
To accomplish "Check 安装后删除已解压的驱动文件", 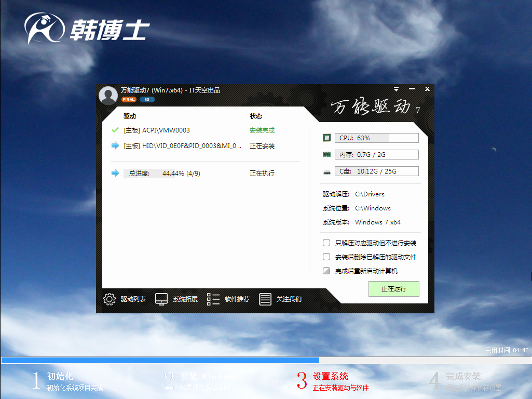I will pyautogui.click(x=326, y=256).
